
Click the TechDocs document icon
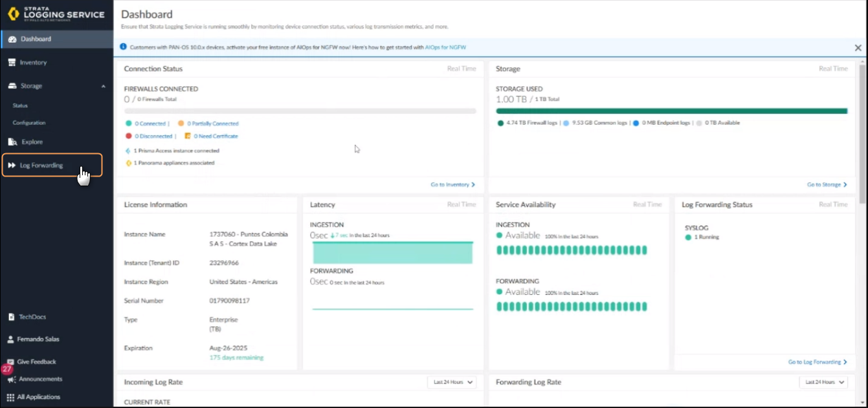[x=11, y=317]
